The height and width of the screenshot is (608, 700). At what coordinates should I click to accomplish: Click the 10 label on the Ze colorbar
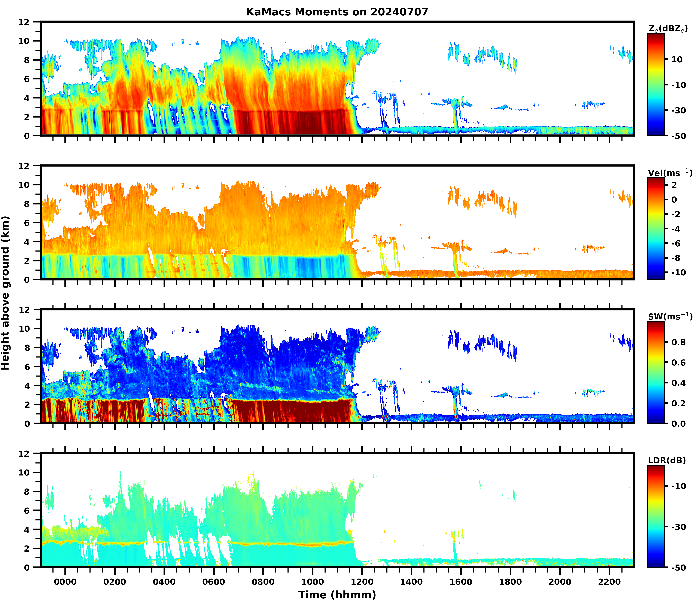[677, 59]
